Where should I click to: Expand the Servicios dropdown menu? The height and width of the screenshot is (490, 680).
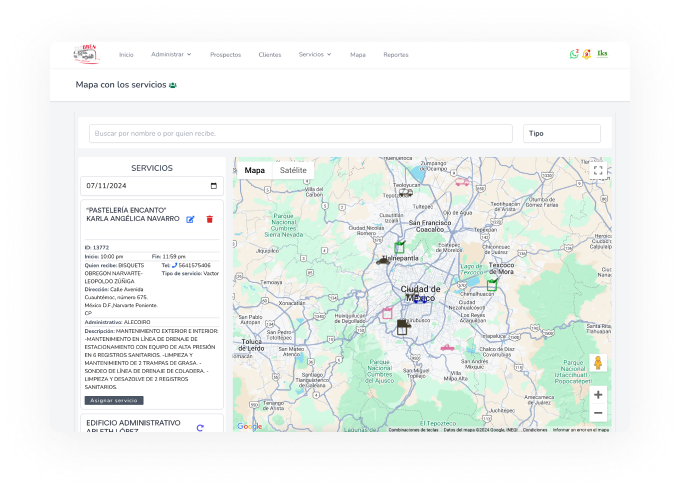pyautogui.click(x=315, y=54)
